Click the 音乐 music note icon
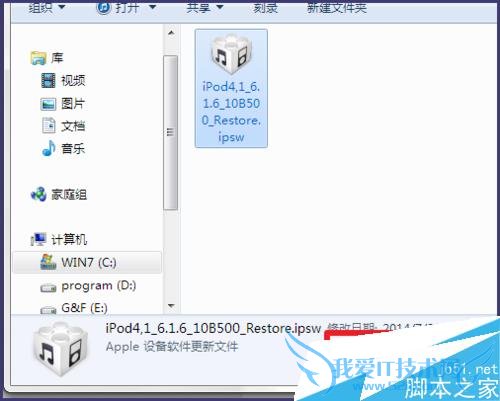Image resolution: width=500 pixels, height=401 pixels. point(49,148)
